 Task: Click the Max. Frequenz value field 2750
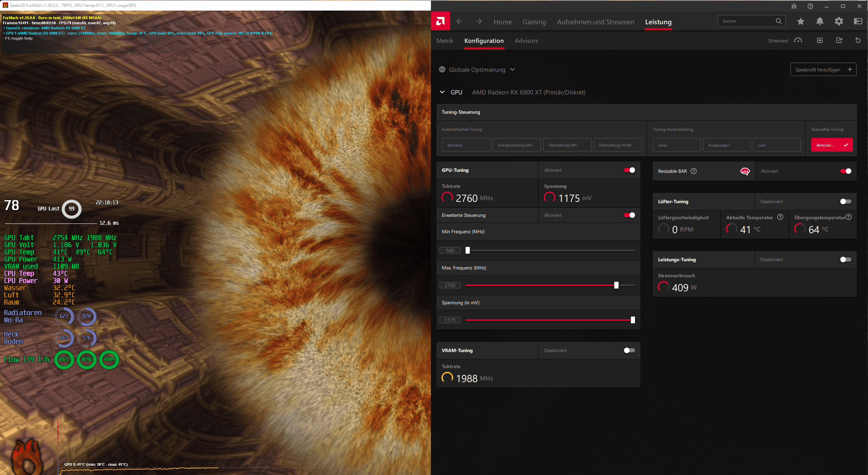click(450, 285)
